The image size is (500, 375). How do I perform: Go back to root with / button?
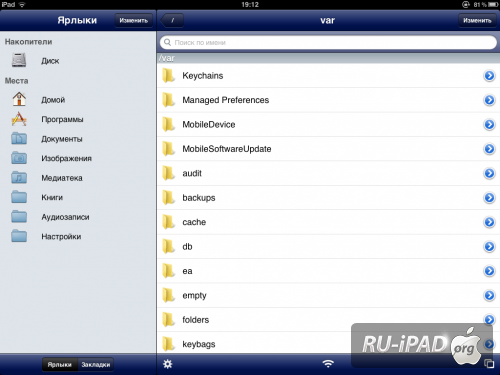pyautogui.click(x=172, y=20)
